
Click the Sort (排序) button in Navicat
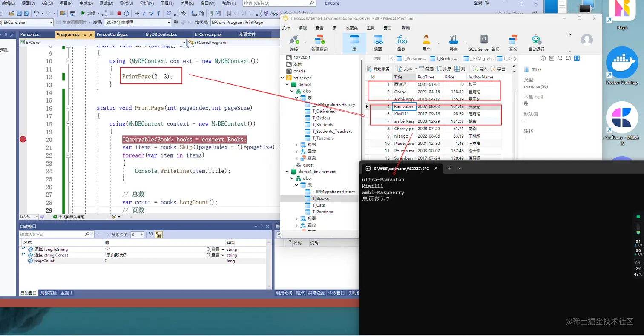pos(444,69)
